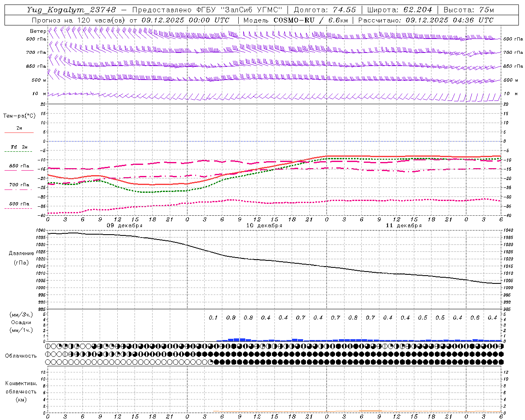Click the Рассчитано: 09.12.2025 04:36 UTC timestamp
Image resolution: width=525 pixels, height=420 pixels.
click(426, 20)
